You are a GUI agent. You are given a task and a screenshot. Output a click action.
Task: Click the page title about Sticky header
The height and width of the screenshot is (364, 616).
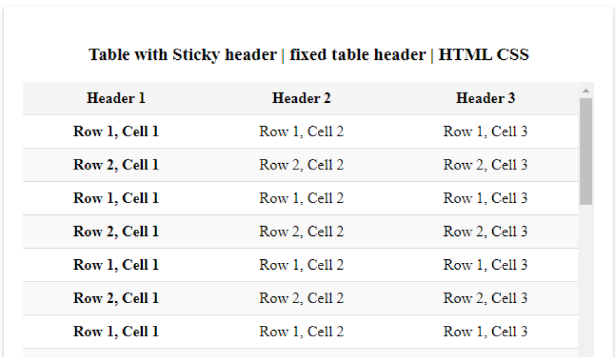(309, 54)
